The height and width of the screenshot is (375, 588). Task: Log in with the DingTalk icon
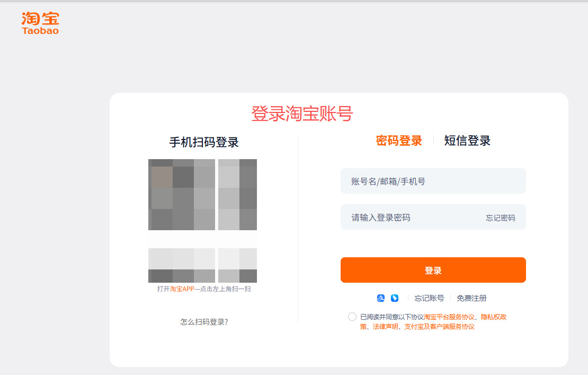click(x=395, y=298)
